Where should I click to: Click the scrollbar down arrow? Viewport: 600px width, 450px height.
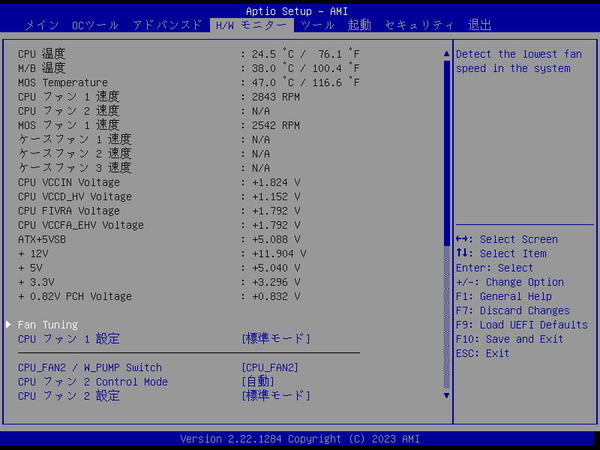pyautogui.click(x=446, y=395)
